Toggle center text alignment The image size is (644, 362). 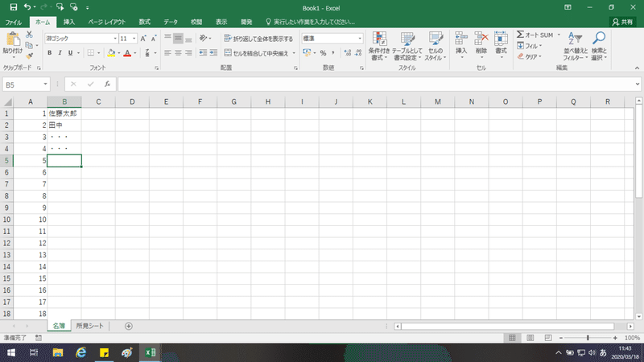tap(178, 53)
